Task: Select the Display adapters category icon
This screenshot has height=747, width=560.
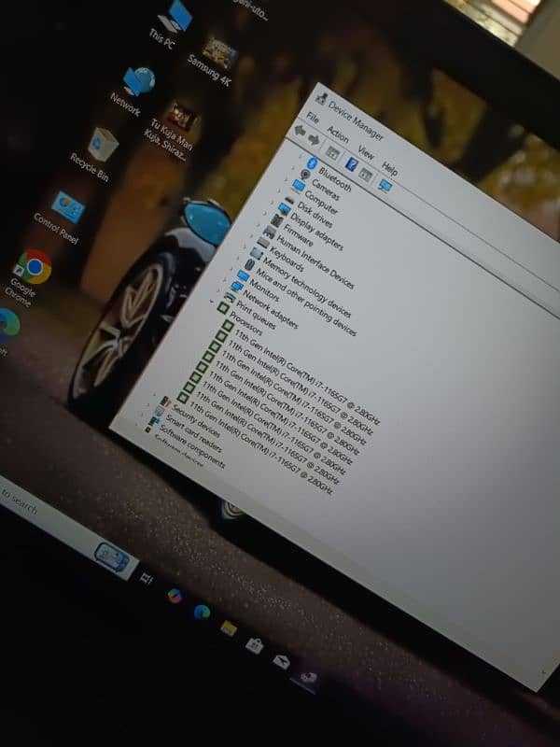Action: (x=285, y=208)
